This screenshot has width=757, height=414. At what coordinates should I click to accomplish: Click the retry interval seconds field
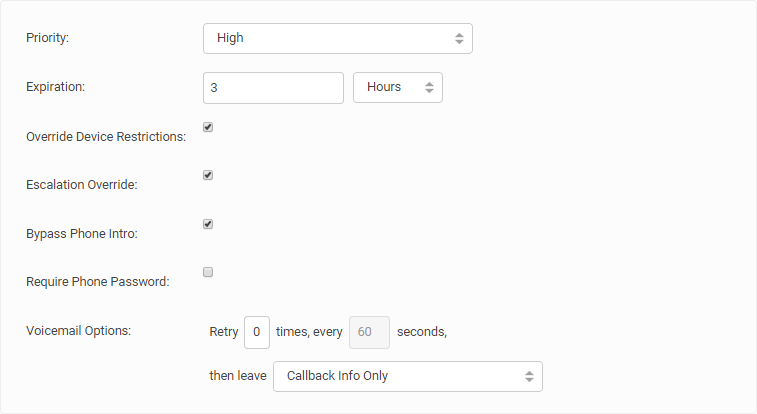369,332
